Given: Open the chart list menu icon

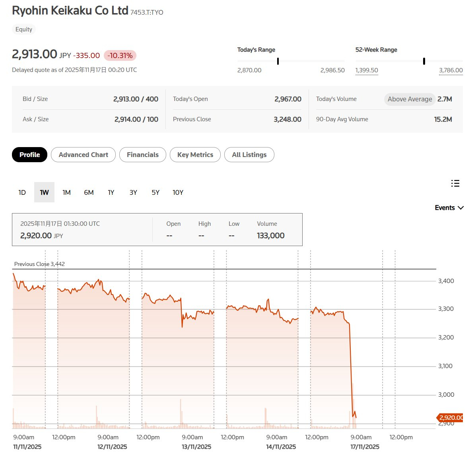Looking at the screenshot, I should (455, 183).
